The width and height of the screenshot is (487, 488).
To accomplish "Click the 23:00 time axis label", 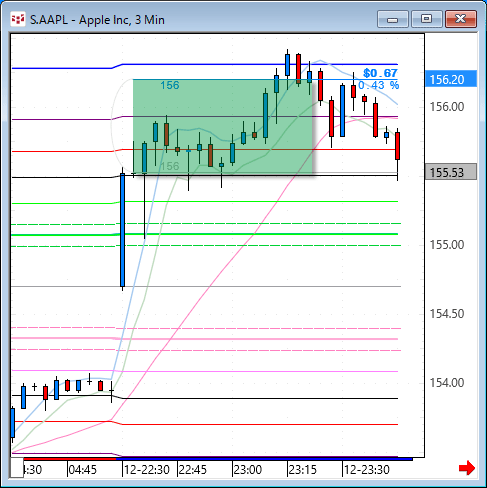I will [x=247, y=470].
